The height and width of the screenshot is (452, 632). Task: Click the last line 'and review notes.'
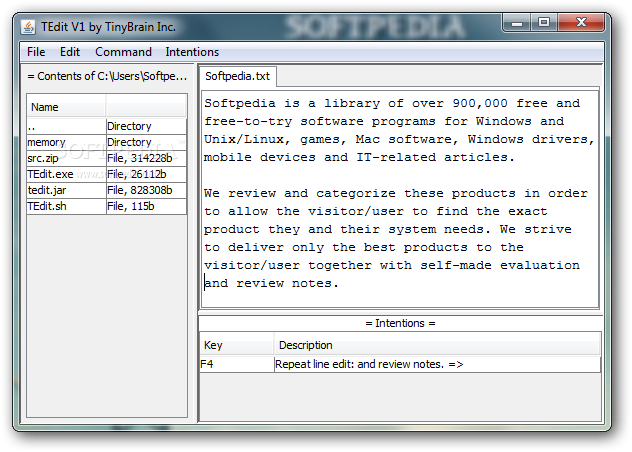pyautogui.click(x=272, y=283)
